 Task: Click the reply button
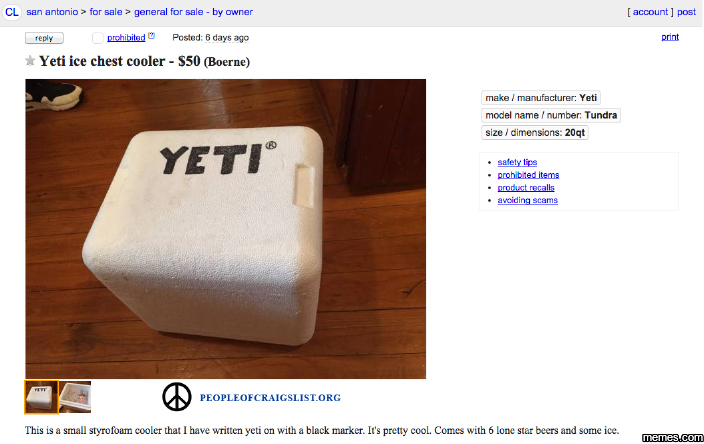tap(44, 38)
